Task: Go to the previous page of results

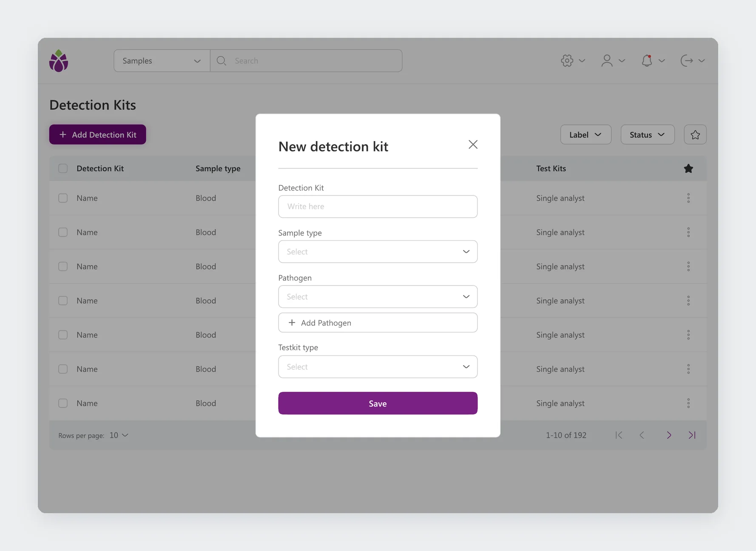Action: pos(642,435)
